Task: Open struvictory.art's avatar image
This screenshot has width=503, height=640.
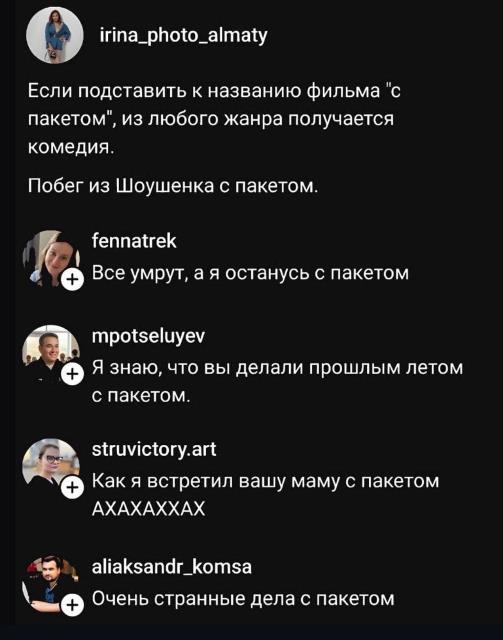Action: tap(51, 467)
